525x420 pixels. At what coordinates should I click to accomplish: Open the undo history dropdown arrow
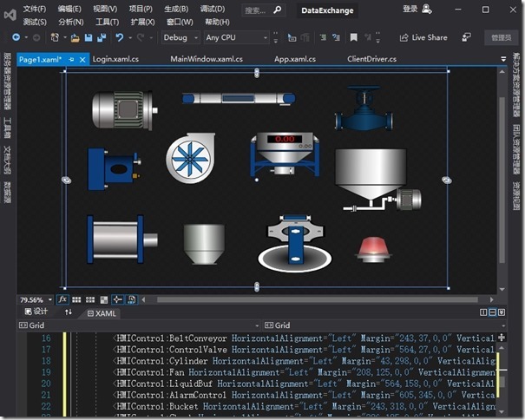(130, 37)
